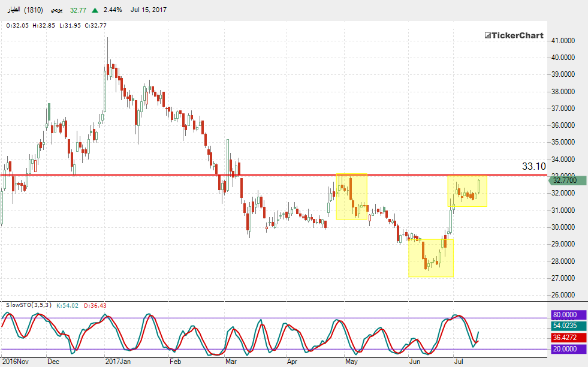This screenshot has height=367, width=588.
Task: Select the 33.10 resistance level label
Action: pos(533,166)
